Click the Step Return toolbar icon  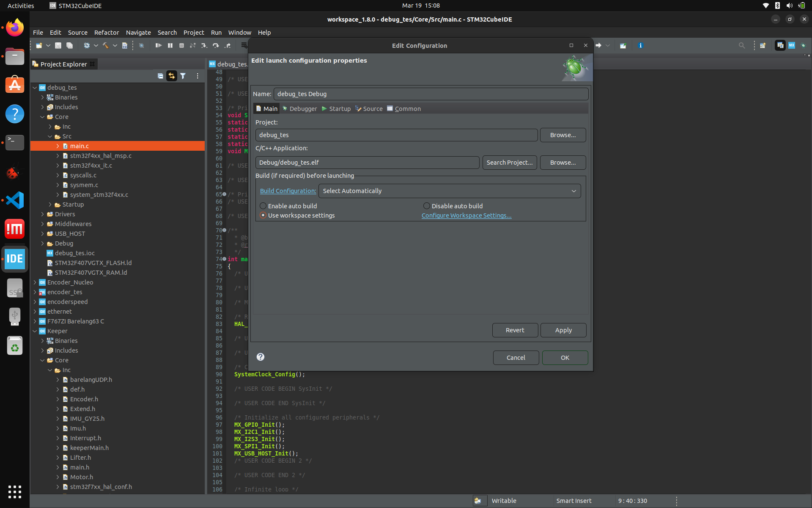tap(228, 45)
